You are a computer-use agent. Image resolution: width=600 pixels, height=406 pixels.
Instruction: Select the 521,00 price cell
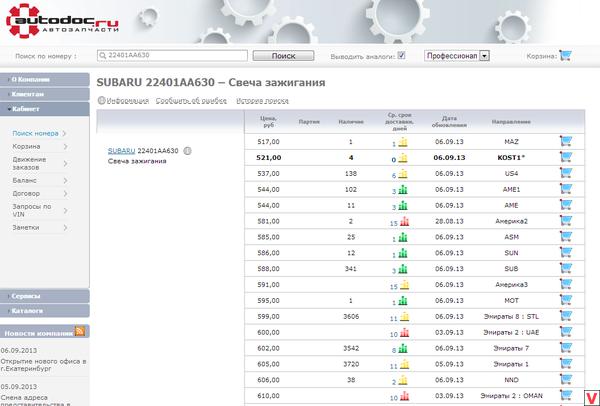(269, 158)
